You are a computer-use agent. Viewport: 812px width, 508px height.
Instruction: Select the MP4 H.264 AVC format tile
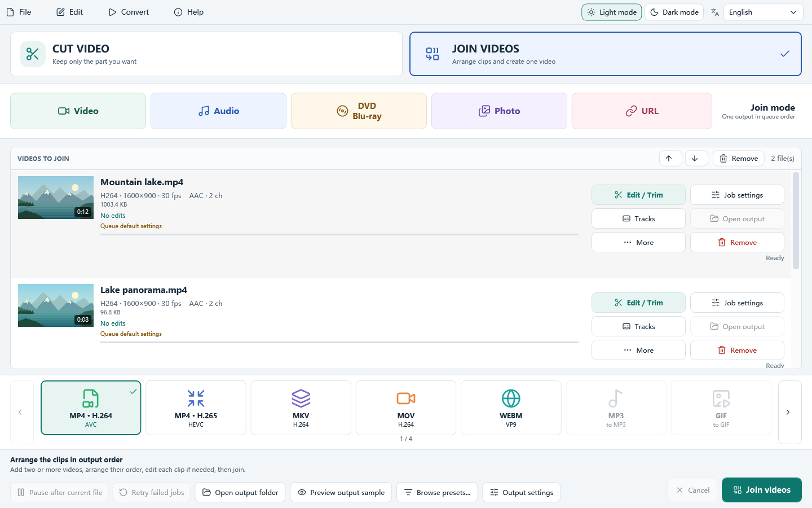(x=91, y=408)
